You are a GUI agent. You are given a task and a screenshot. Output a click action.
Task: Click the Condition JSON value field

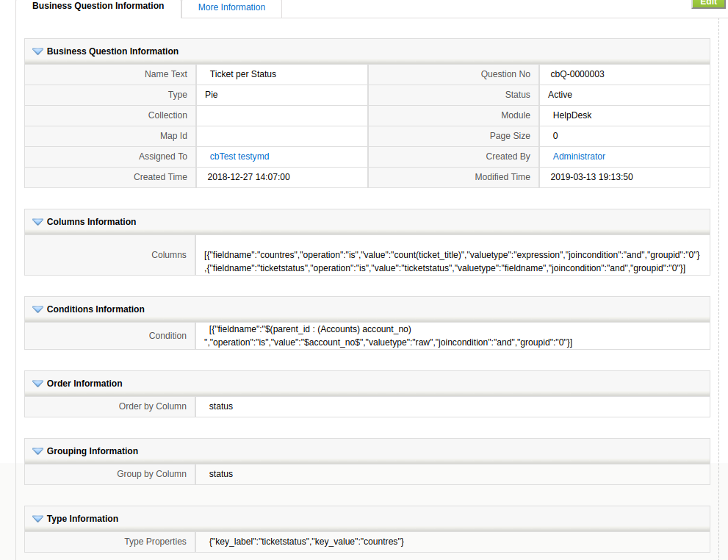(x=388, y=336)
